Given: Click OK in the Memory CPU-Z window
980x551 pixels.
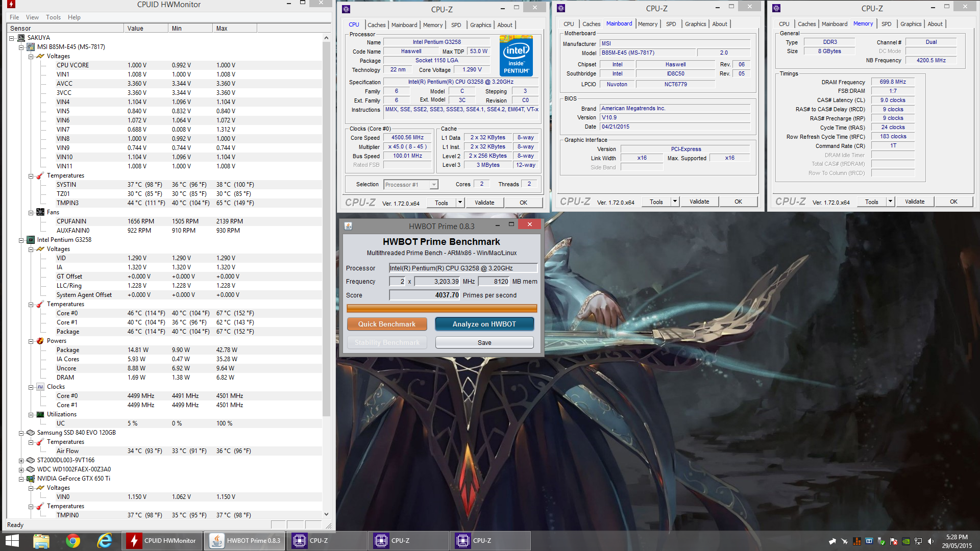Looking at the screenshot, I should [953, 202].
